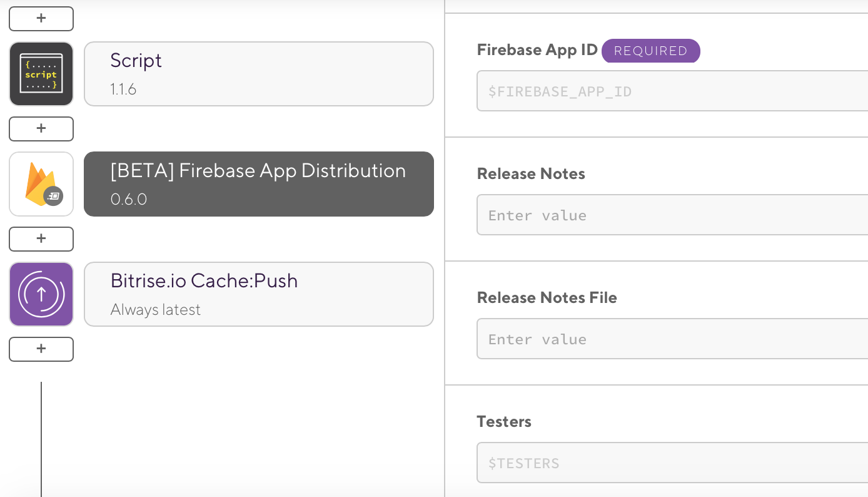Select the Firebase App Distribution step
The width and height of the screenshot is (868, 497).
pos(259,184)
